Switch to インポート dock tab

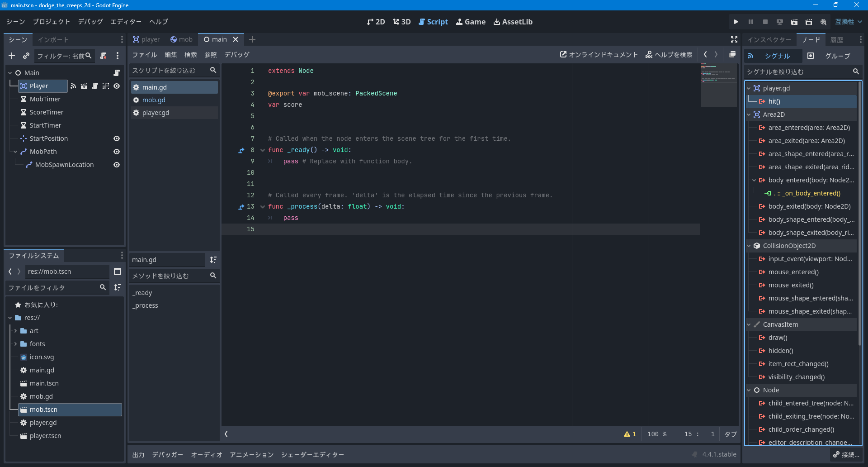point(53,40)
